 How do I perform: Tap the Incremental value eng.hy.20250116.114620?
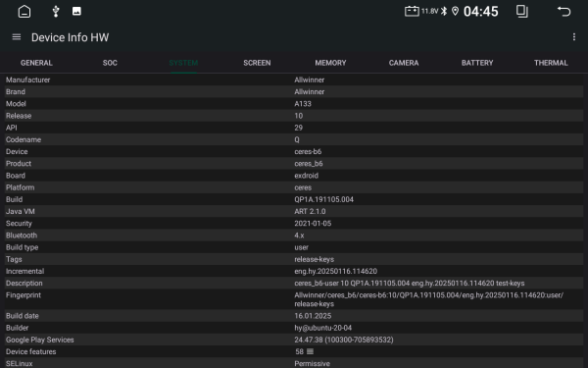pyautogui.click(x=335, y=271)
